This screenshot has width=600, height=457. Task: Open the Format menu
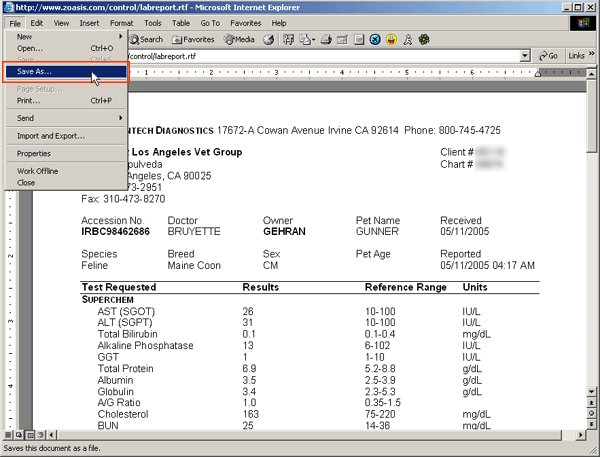(x=122, y=23)
